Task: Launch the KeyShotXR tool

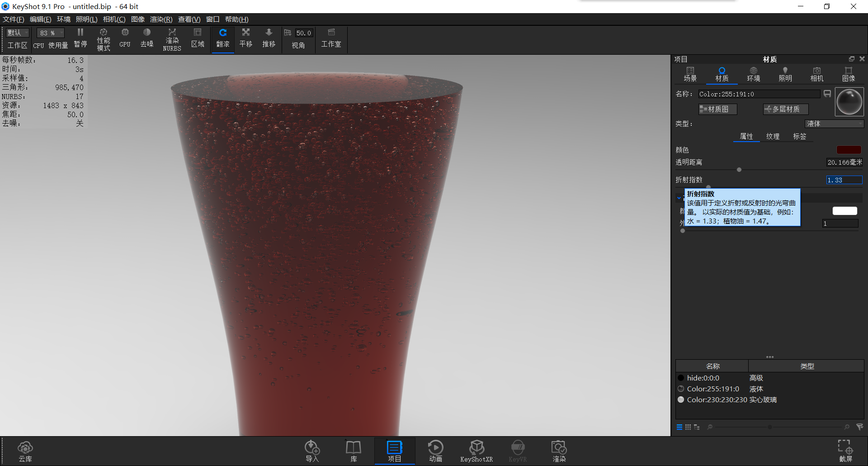Action: [x=476, y=450]
